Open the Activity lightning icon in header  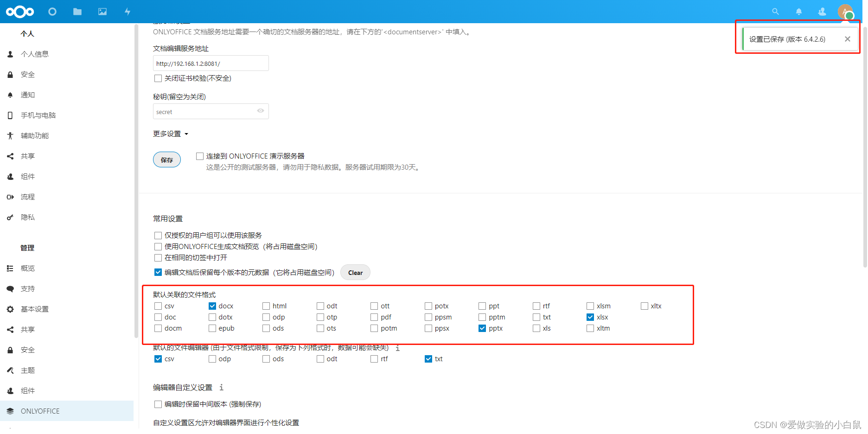tap(128, 12)
